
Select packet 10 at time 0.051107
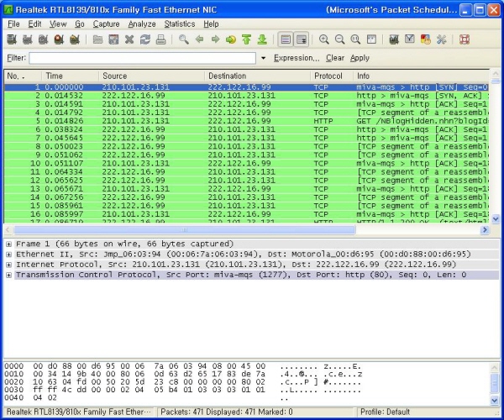(246, 164)
